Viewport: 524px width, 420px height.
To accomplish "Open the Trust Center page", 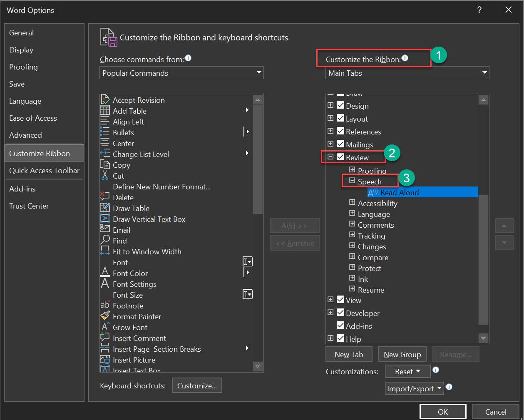I will tap(44, 206).
